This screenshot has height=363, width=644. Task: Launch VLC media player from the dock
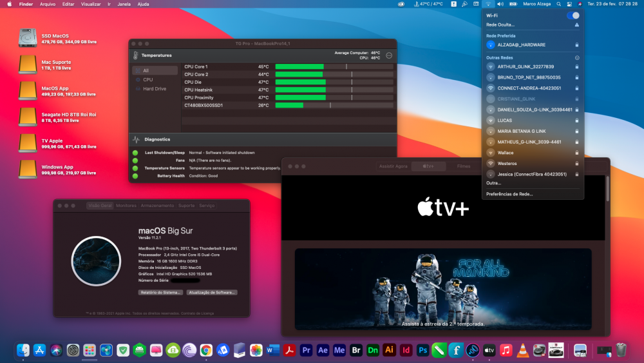click(522, 350)
